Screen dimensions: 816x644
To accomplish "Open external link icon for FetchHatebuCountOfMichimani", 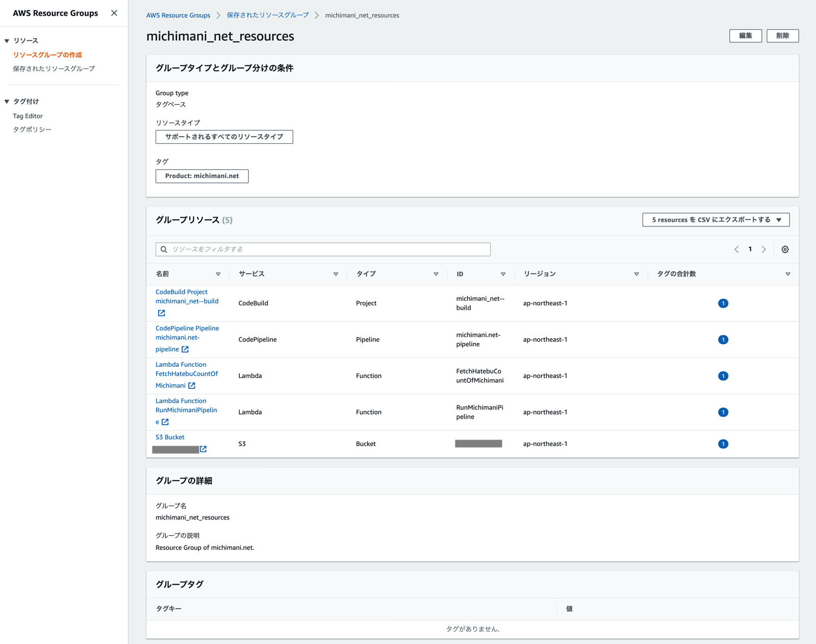I will point(192,385).
